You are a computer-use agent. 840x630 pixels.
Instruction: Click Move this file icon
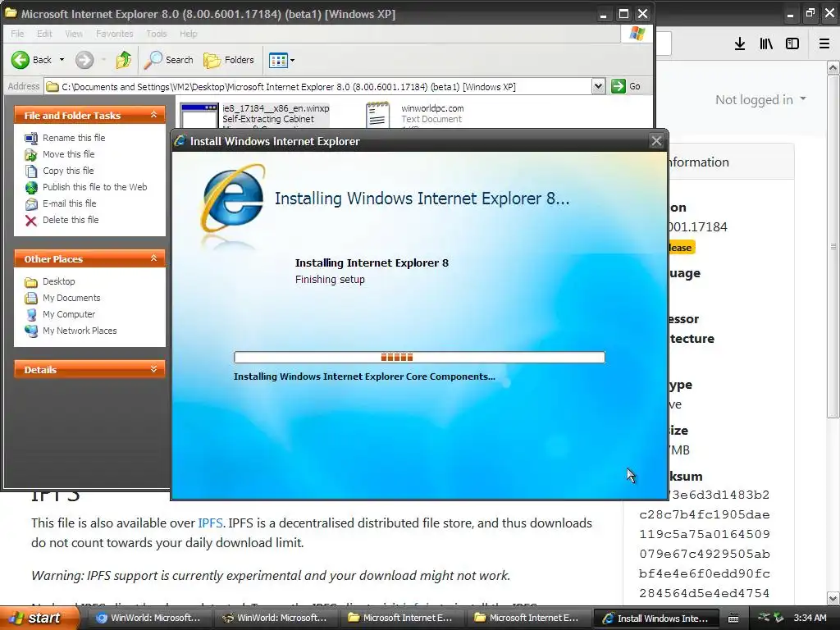point(31,155)
